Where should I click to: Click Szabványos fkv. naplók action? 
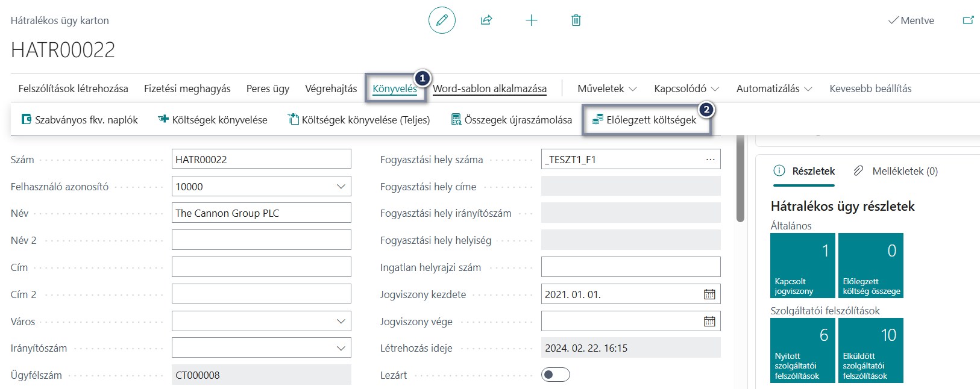coord(80,120)
